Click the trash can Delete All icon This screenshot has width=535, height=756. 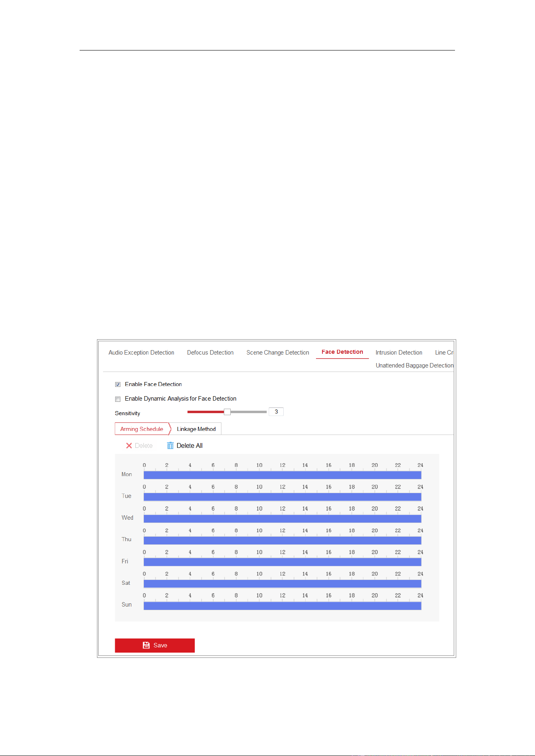point(171,445)
